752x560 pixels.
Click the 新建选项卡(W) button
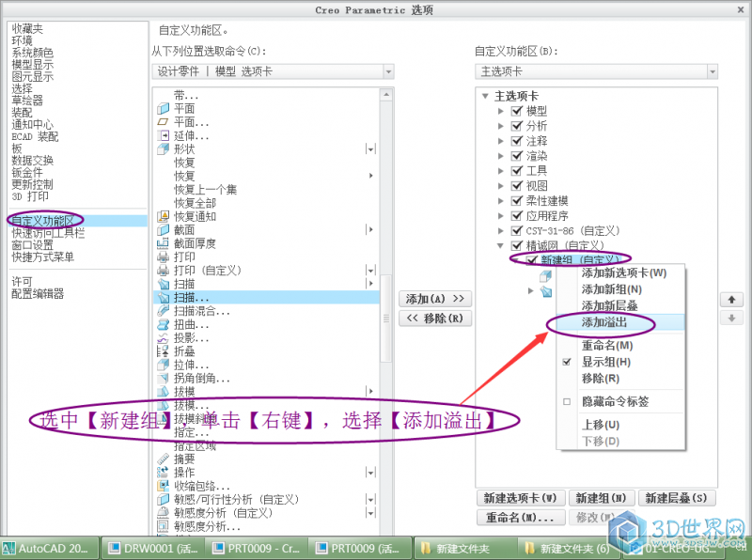(521, 498)
